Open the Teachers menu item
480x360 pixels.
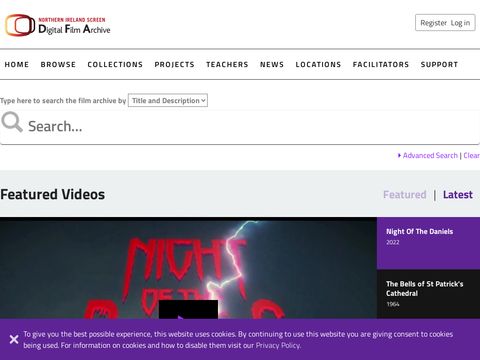point(227,64)
